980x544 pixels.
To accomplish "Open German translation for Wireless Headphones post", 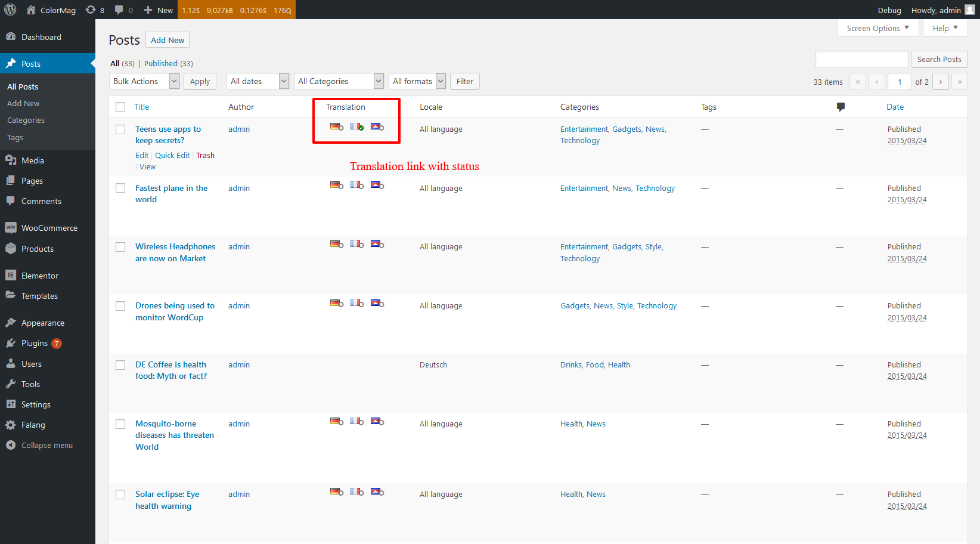I will [x=337, y=244].
